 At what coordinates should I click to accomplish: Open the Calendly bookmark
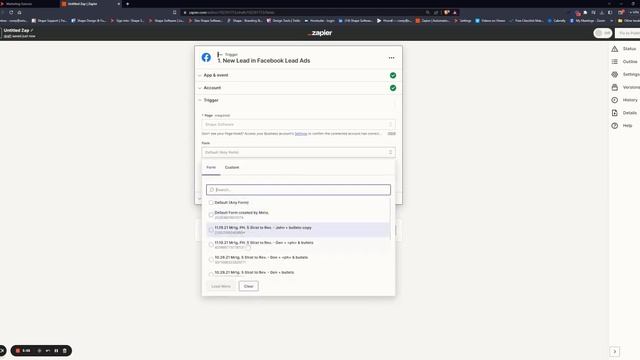point(557,20)
